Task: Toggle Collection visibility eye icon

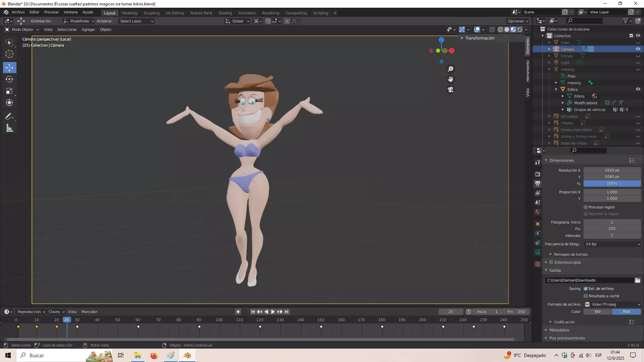Action: (638, 36)
